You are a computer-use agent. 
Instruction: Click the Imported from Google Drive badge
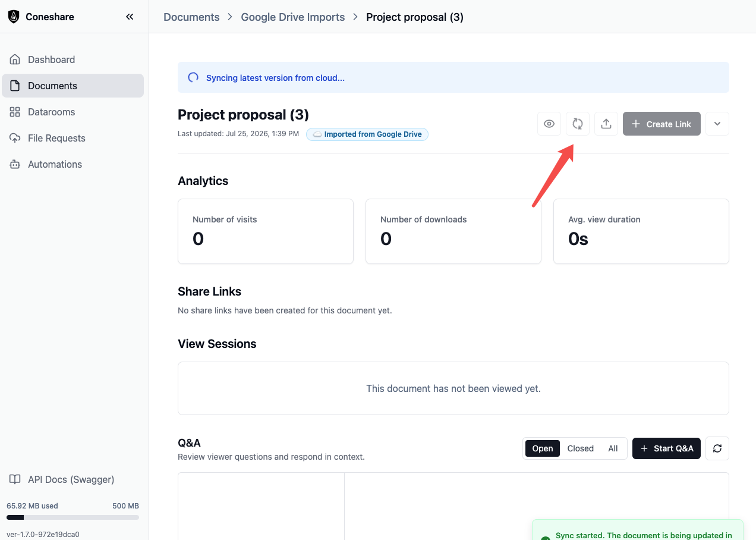tap(367, 134)
